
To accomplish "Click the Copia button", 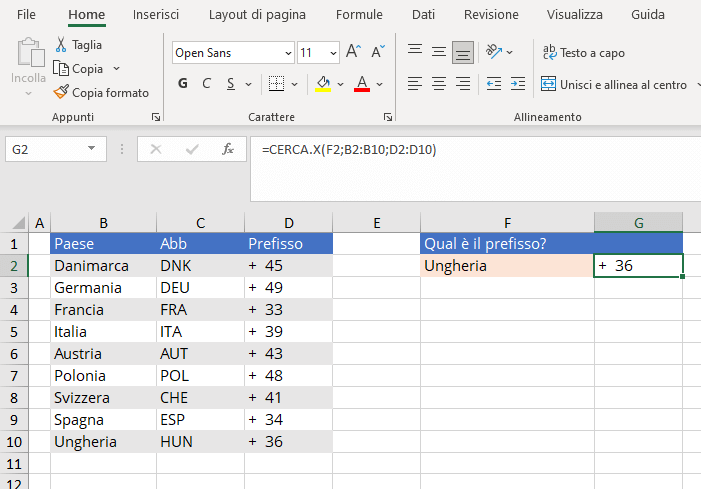I will (x=78, y=69).
